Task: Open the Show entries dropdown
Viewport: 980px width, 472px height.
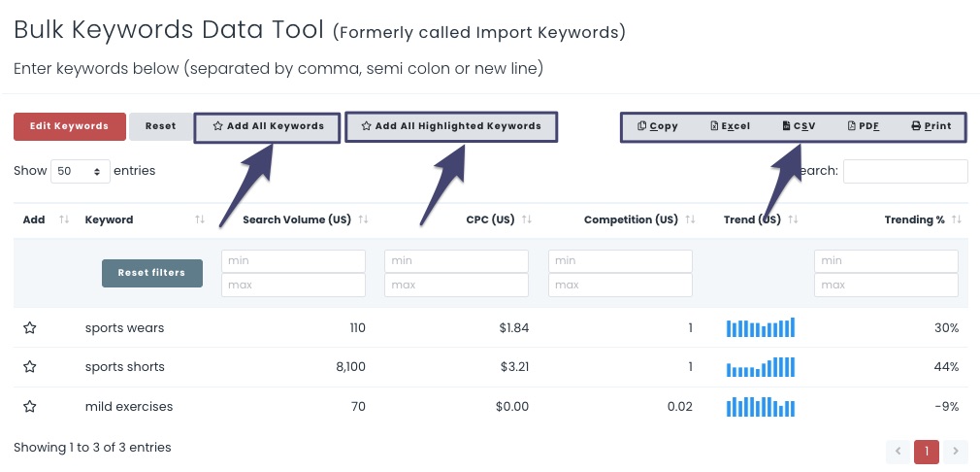Action: [x=81, y=171]
